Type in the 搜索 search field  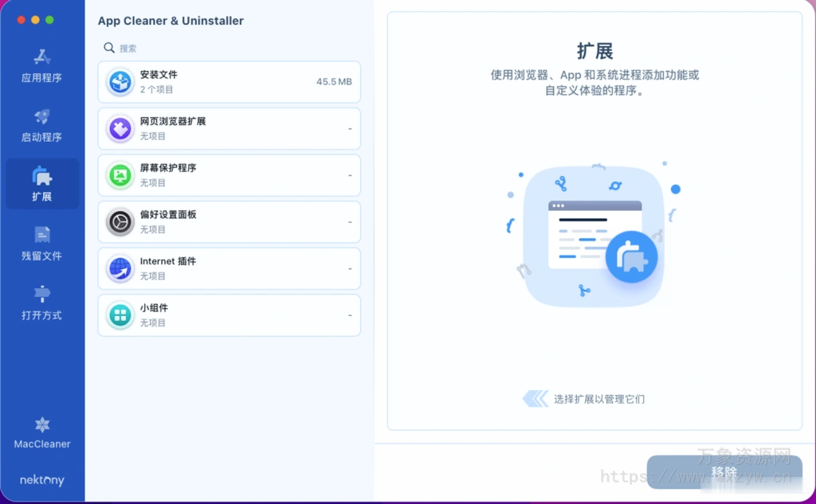pyautogui.click(x=231, y=48)
